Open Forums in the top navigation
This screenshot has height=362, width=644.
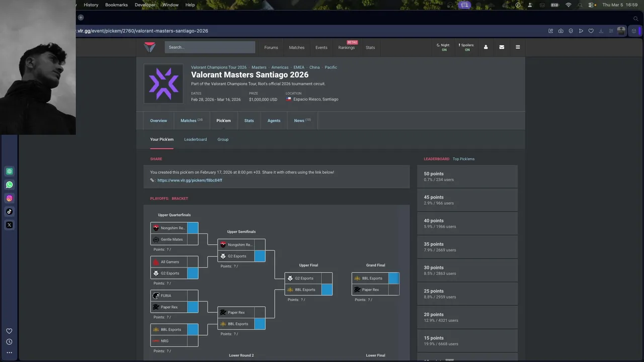[x=271, y=47]
